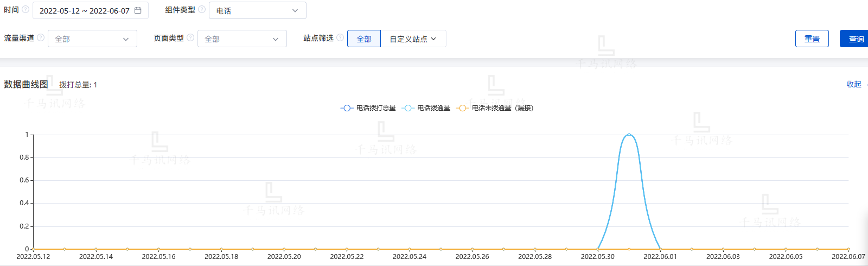Click the calendar icon in date range field
The height and width of the screenshot is (266, 868).
click(138, 10)
